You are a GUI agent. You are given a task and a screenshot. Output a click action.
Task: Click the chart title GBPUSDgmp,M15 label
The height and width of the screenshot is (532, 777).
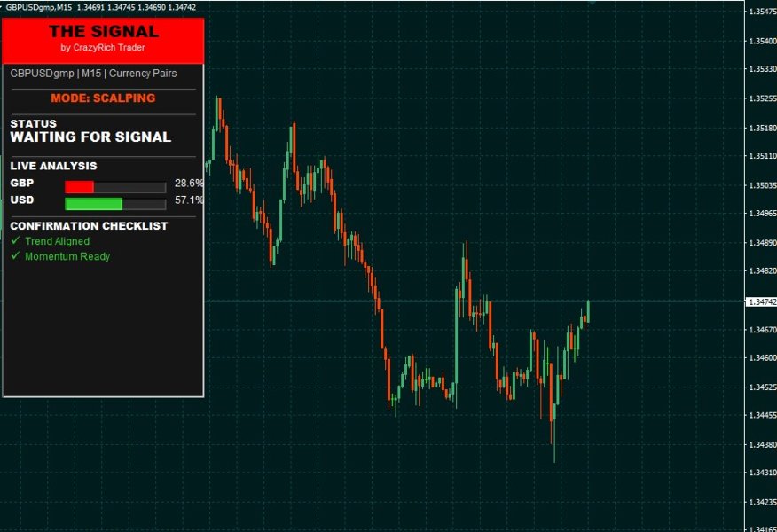(x=39, y=7)
